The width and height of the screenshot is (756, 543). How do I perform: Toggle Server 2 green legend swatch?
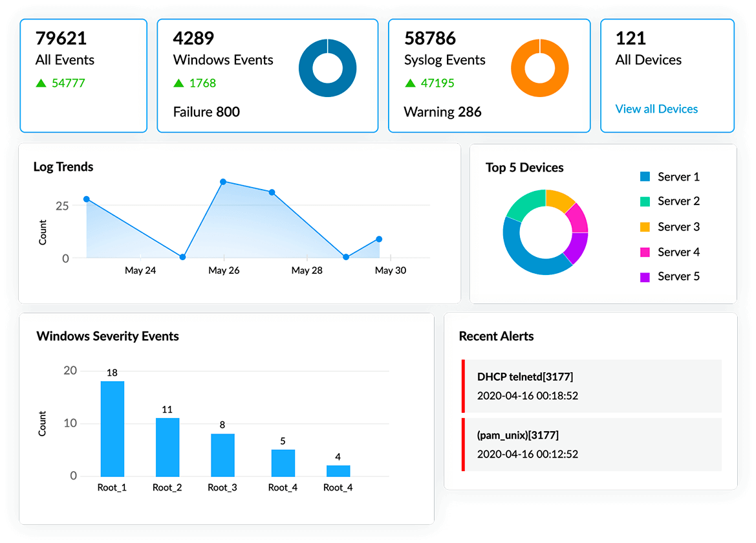pyautogui.click(x=645, y=201)
